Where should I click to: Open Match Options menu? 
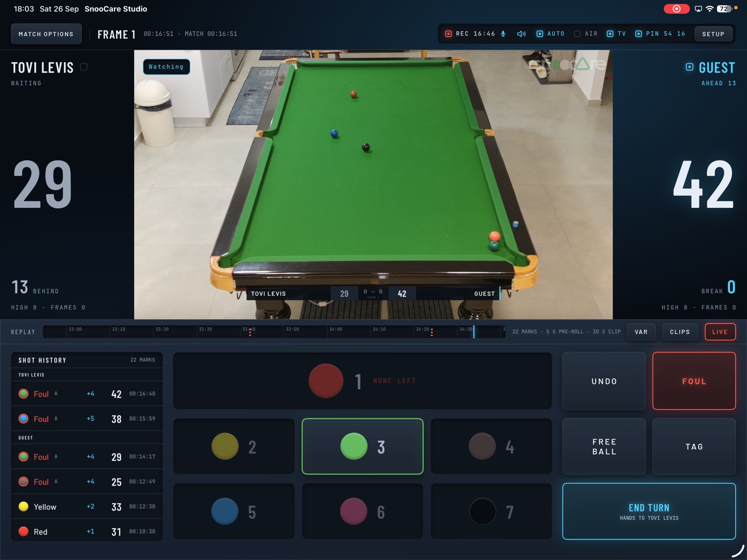click(x=46, y=34)
